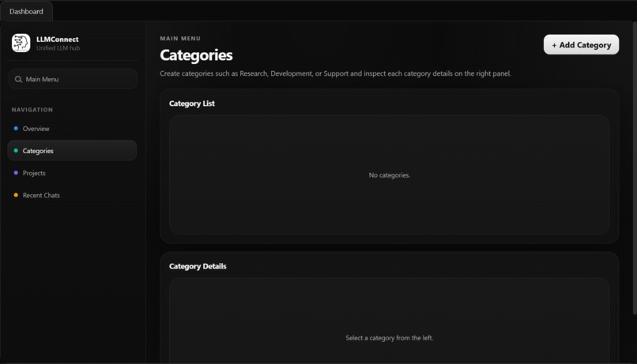Image resolution: width=637 pixels, height=364 pixels.
Task: Go to Projects in the sidebar
Action: click(72, 173)
